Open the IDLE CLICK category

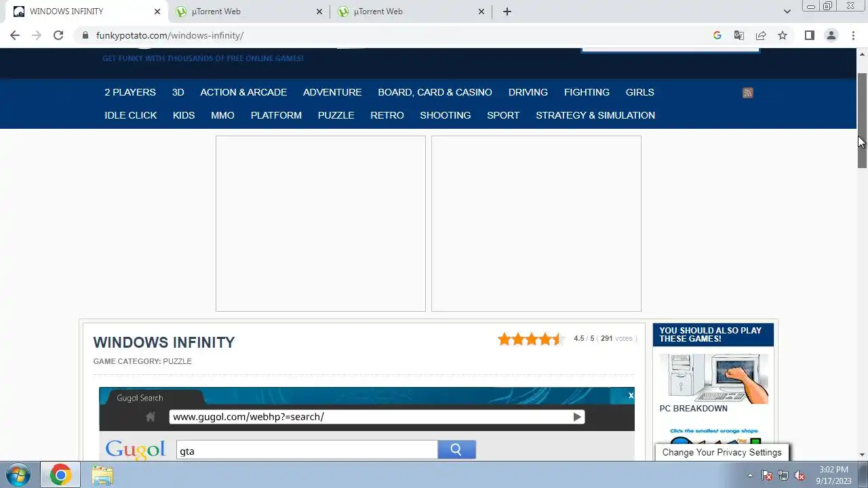pos(130,115)
